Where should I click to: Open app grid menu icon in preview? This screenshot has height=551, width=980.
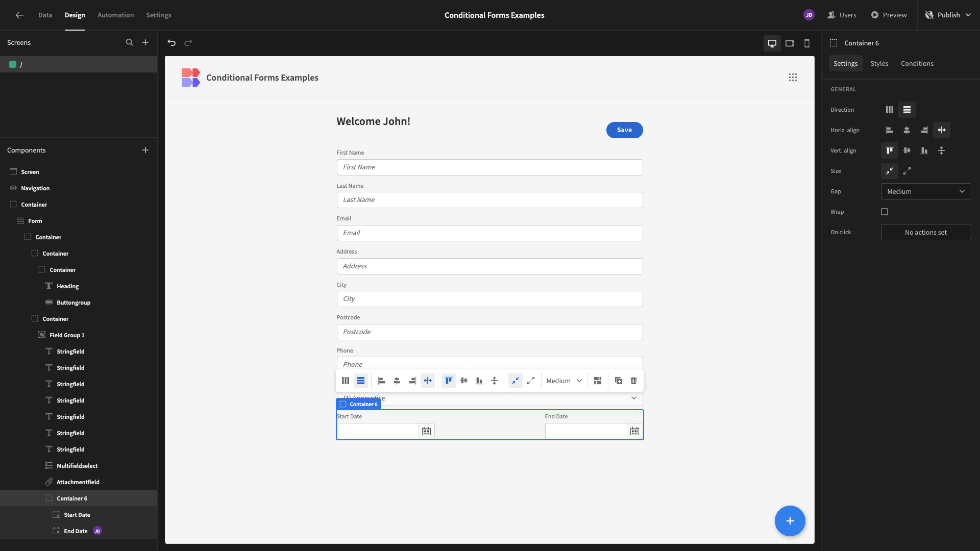[x=793, y=78]
